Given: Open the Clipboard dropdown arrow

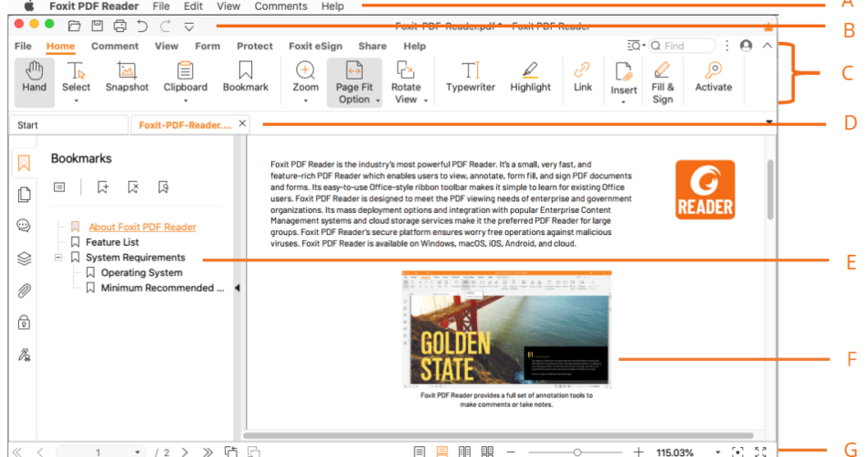Looking at the screenshot, I should (x=185, y=101).
